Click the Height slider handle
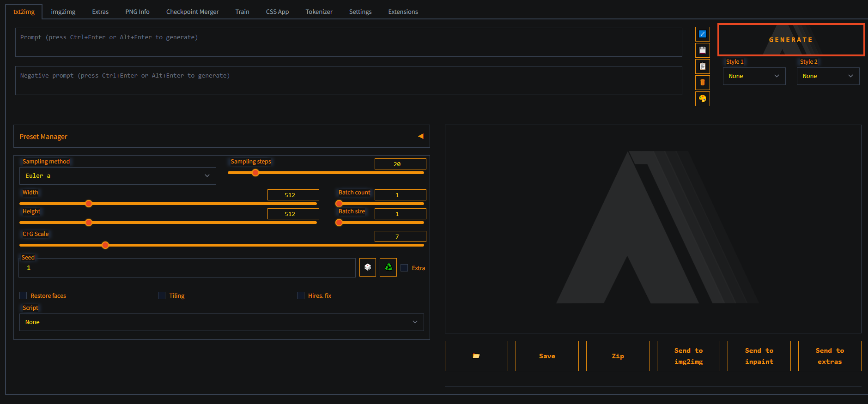The width and height of the screenshot is (868, 404). pos(89,223)
